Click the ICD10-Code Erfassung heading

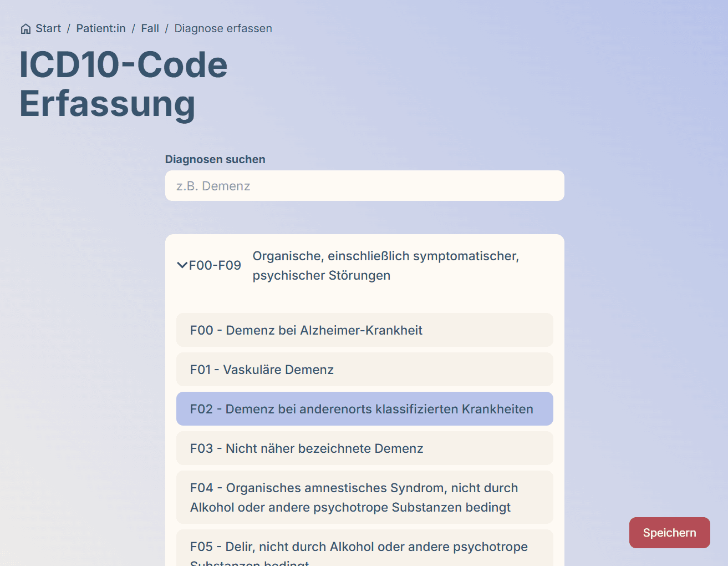[x=124, y=84]
